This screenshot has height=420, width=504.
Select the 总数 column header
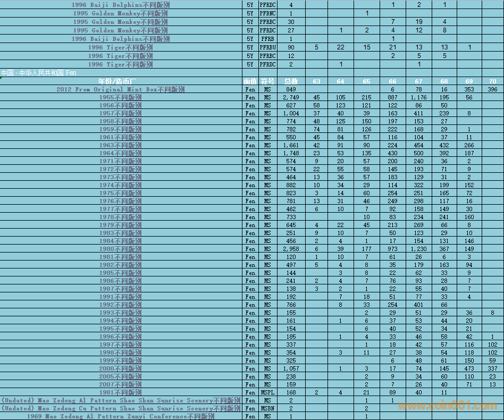pyautogui.click(x=291, y=81)
